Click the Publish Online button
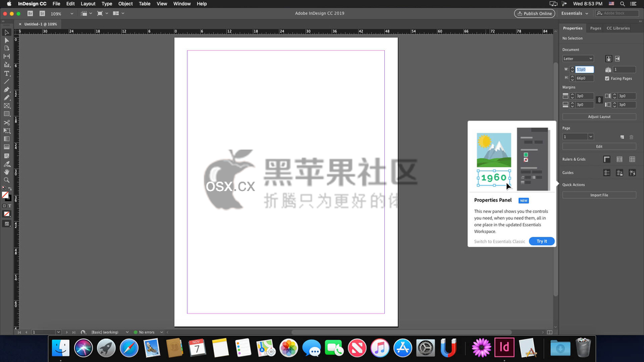 pos(535,14)
